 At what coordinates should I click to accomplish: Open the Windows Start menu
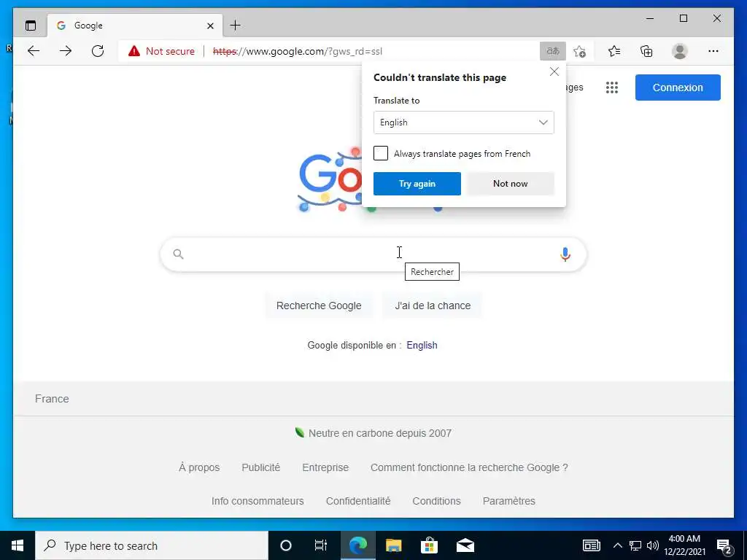coord(18,545)
